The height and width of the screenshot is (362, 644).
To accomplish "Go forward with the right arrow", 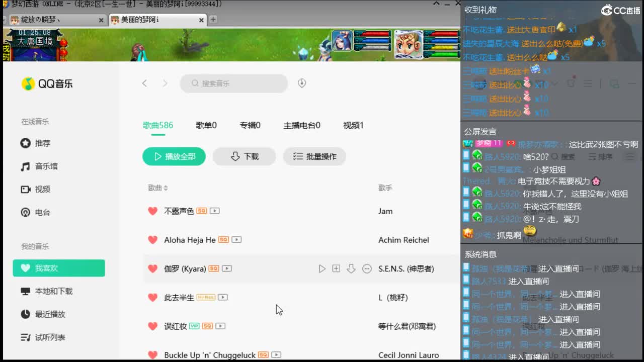I will coord(165,83).
